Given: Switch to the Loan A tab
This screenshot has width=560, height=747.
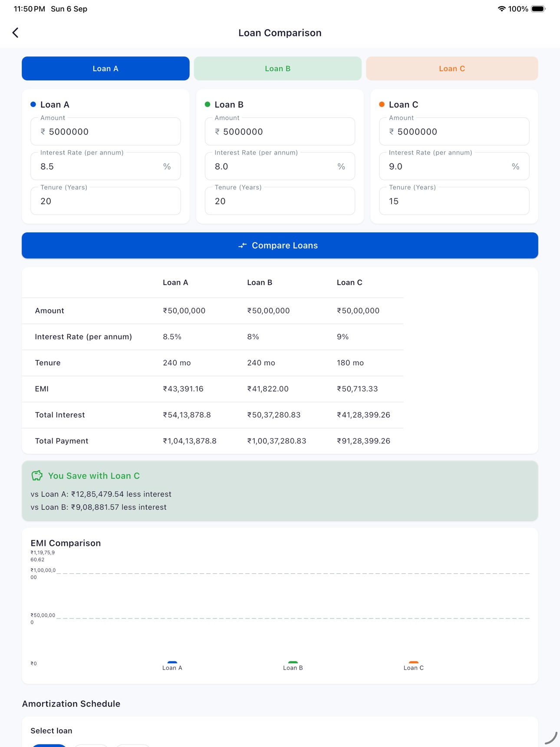Looking at the screenshot, I should coord(105,69).
